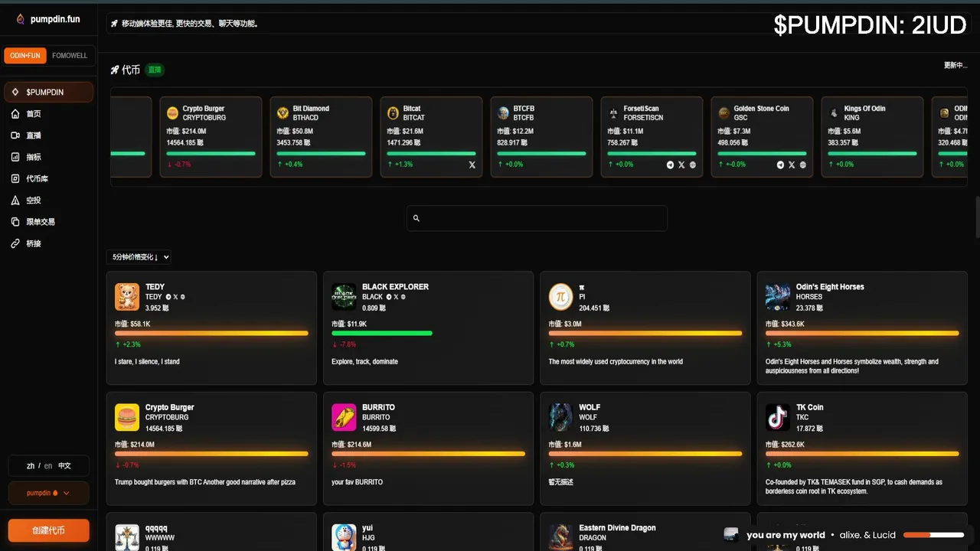Image resolution: width=980 pixels, height=551 pixels.
Task: Open X link on ForsetiScan ticker card
Action: 681,165
